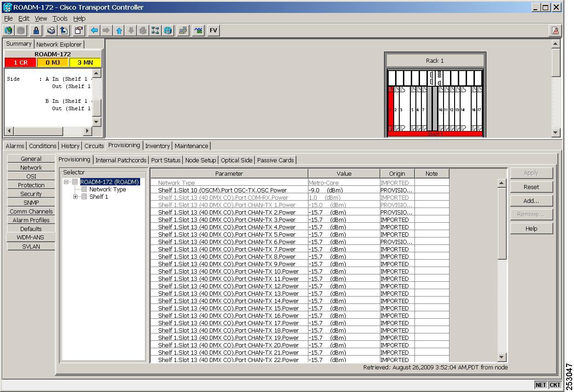Select the ROADM-172 node icon in Selector tree
This screenshot has height=392, width=574.
[x=75, y=182]
